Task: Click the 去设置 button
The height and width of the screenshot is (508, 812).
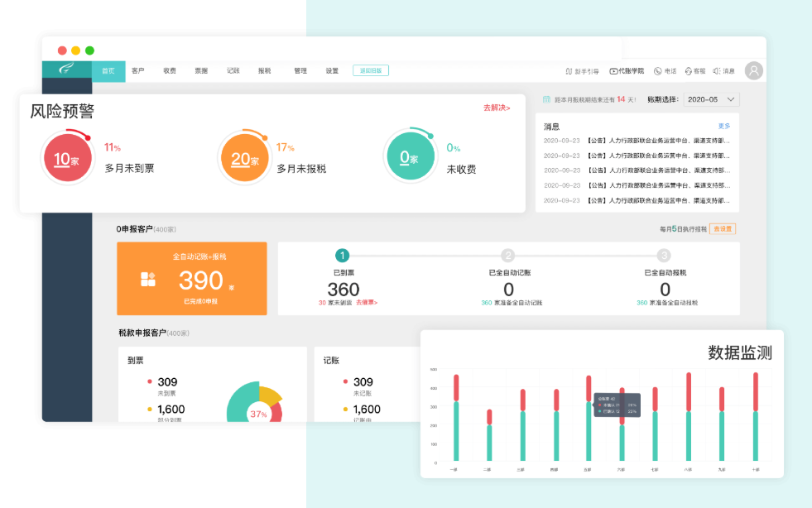Action: [x=723, y=229]
